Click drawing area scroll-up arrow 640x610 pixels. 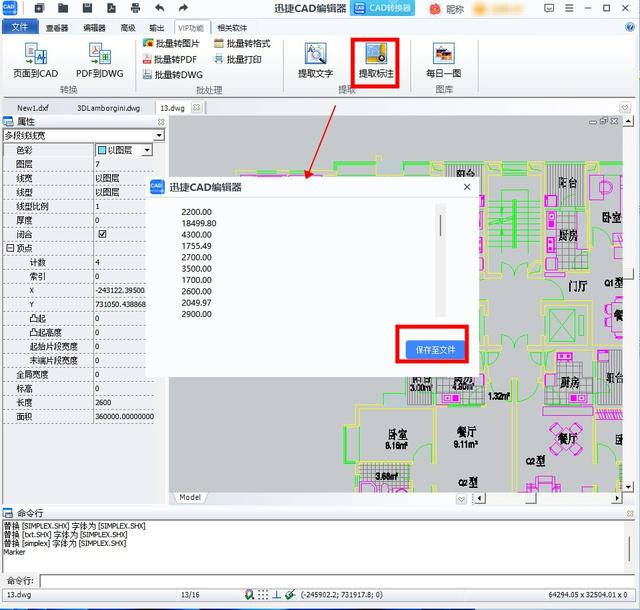628,121
